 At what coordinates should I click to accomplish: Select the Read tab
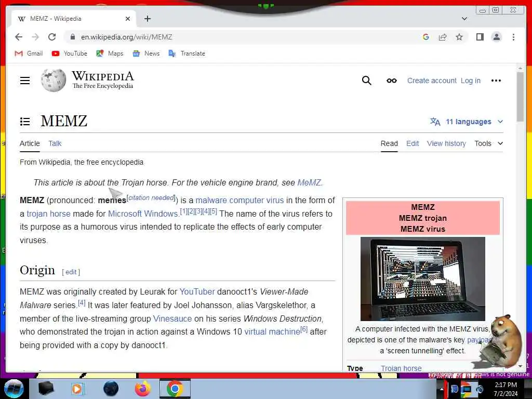[x=389, y=143]
